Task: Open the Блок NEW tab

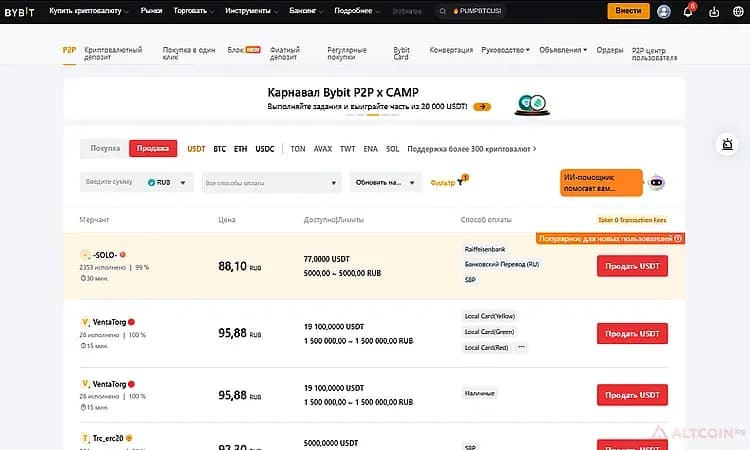Action: 244,50
